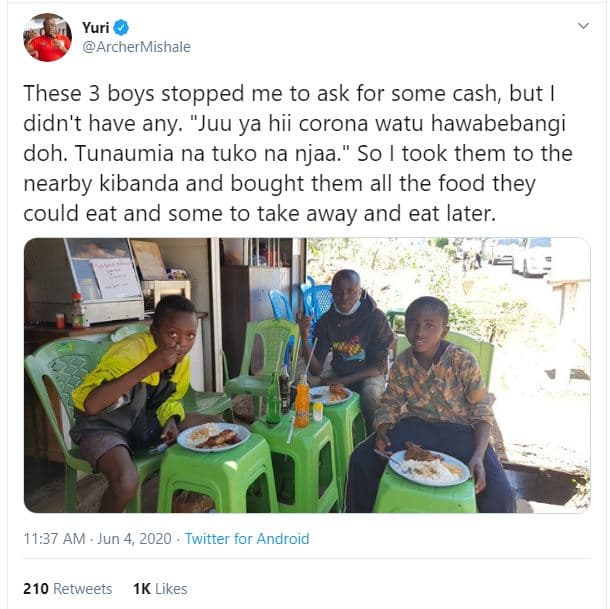The width and height of the screenshot is (610, 609).
Task: Open the 11:37 AM timestamp link
Action: pos(56,538)
